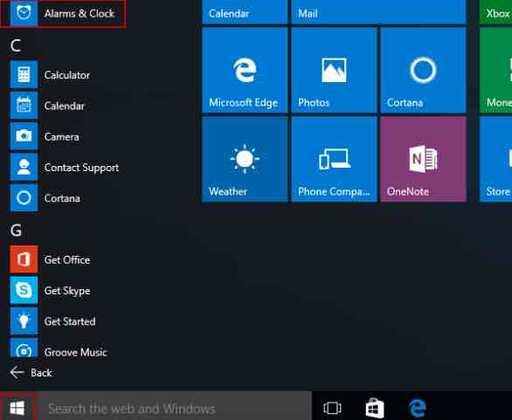The height and width of the screenshot is (420, 512).
Task: Click the Get Office icon
Action: (x=24, y=259)
